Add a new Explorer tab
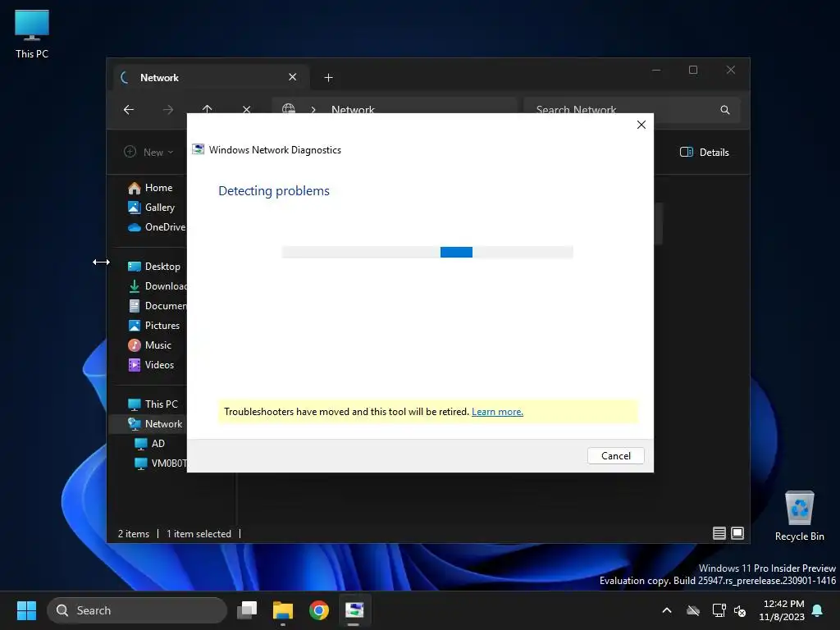Screen dimensions: 840x630 click(328, 78)
